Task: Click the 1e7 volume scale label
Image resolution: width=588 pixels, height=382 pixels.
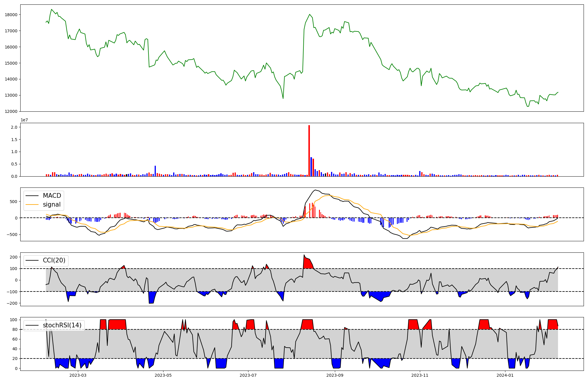Action: point(24,120)
